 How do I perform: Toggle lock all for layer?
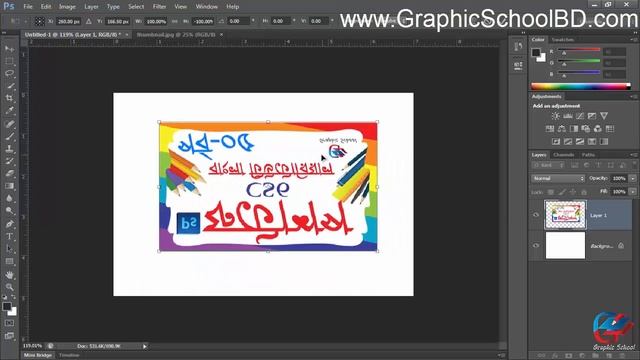584,192
